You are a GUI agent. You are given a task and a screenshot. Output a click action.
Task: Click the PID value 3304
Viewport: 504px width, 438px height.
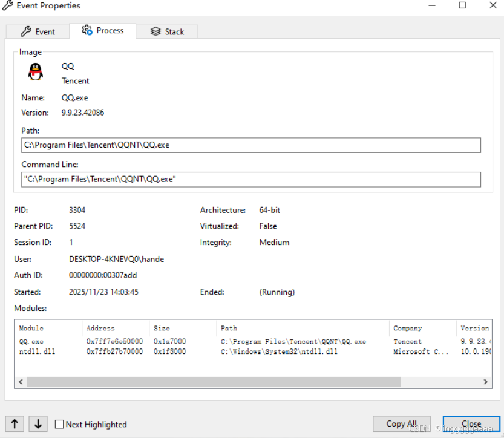[x=77, y=210]
